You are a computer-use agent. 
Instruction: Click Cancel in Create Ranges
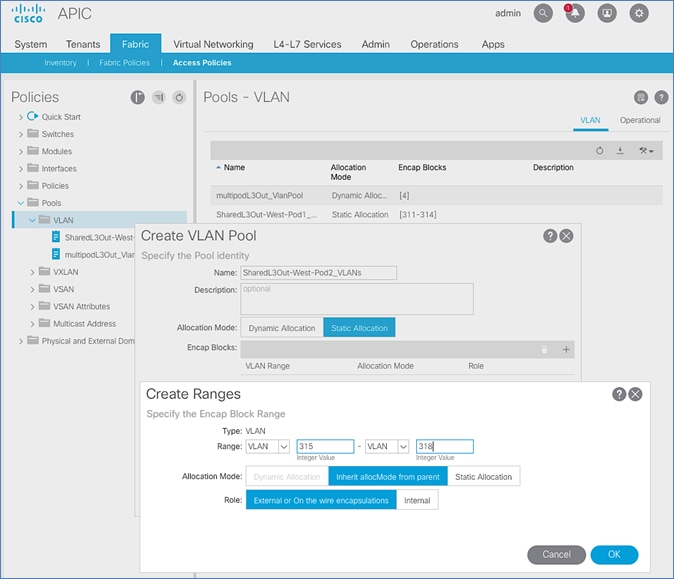556,554
